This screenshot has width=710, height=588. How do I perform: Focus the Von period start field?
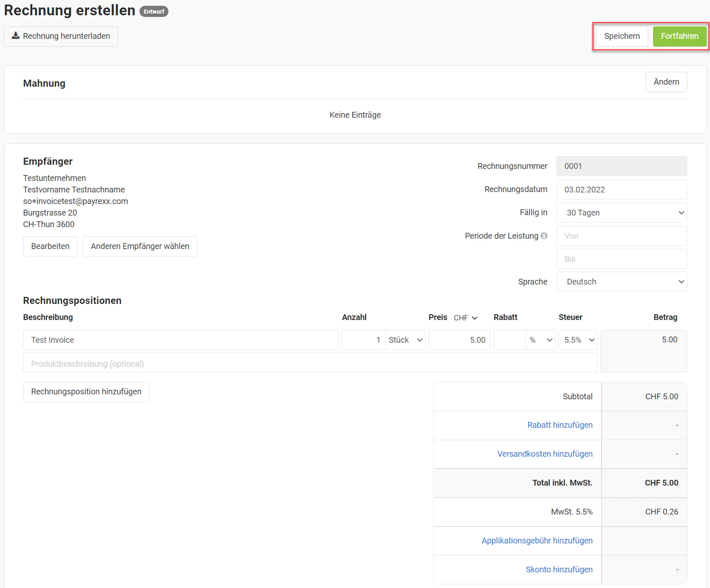pos(621,236)
